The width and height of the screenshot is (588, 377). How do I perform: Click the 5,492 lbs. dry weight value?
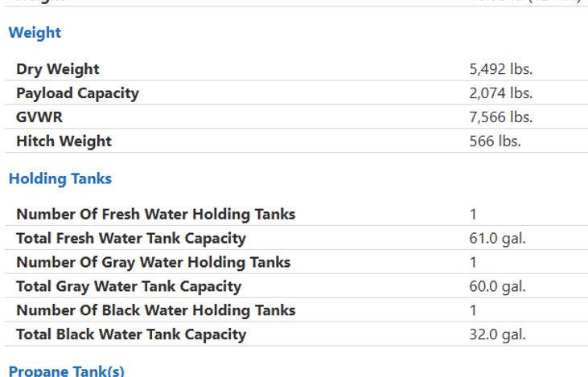point(501,69)
